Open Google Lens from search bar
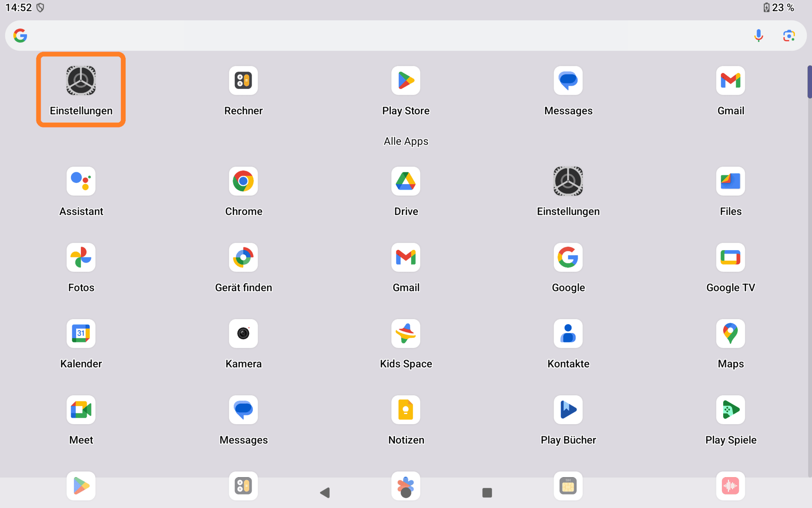This screenshot has width=812, height=508. click(x=789, y=36)
